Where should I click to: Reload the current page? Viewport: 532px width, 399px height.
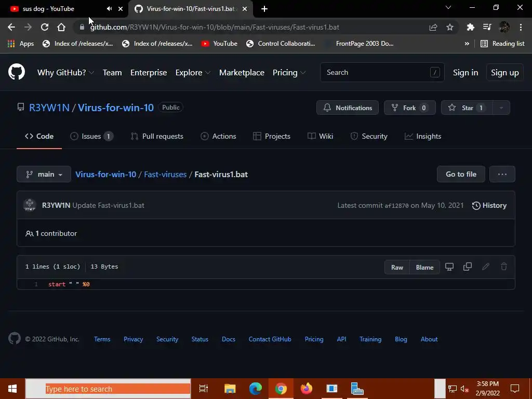[x=45, y=27]
